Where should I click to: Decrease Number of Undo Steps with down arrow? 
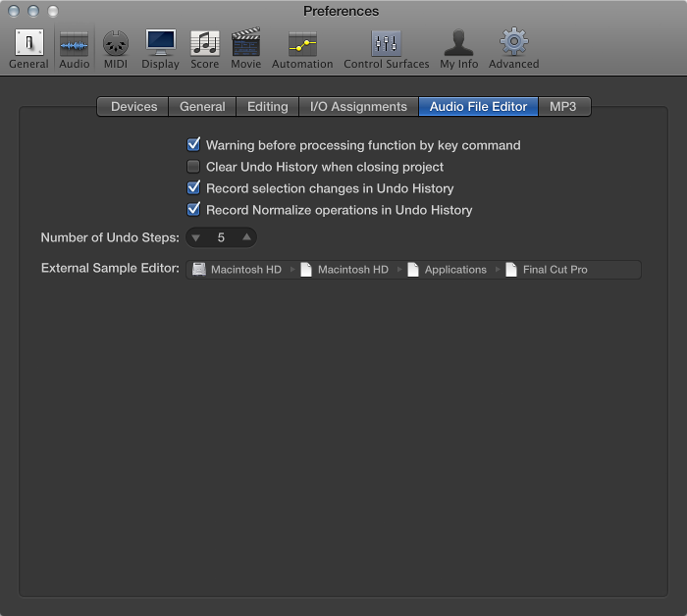196,237
